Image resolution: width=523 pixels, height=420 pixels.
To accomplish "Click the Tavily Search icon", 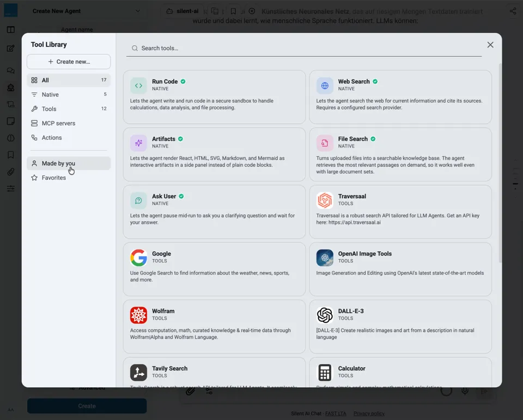I will tap(138, 372).
